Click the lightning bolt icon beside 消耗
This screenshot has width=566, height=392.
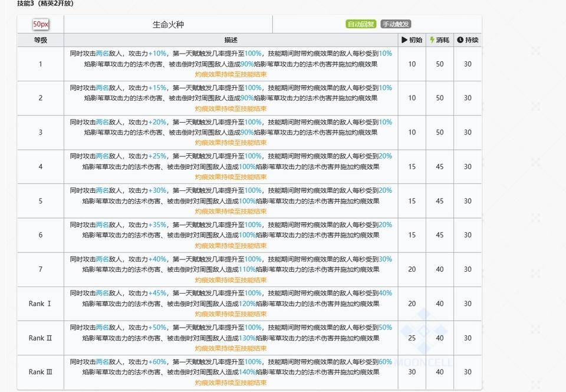coord(432,40)
